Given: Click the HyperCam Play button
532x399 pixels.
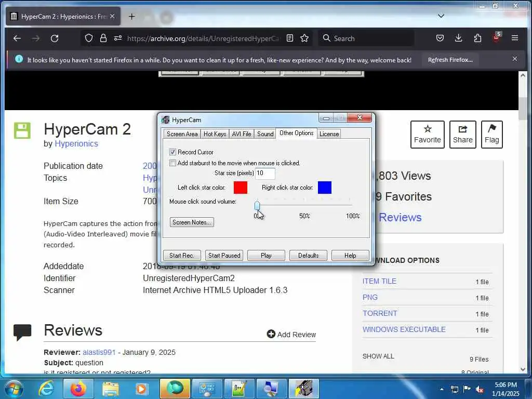Looking at the screenshot, I should [x=266, y=256].
